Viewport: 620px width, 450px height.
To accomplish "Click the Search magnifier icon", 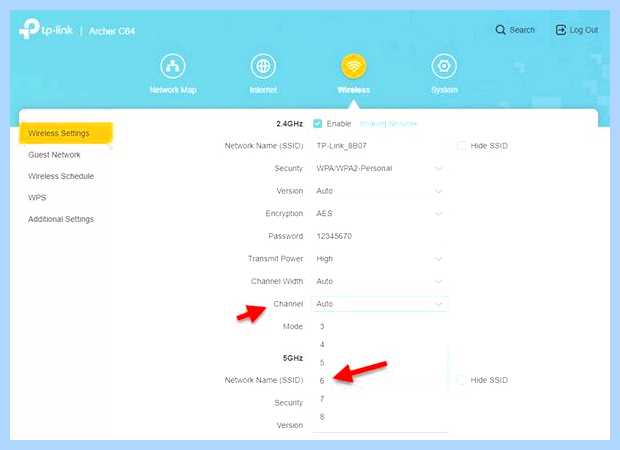I will point(500,30).
